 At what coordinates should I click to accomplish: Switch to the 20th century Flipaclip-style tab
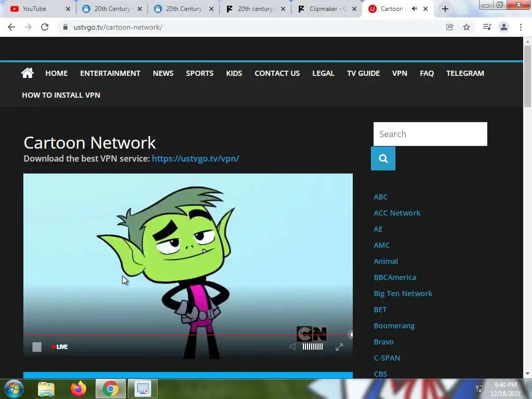[255, 9]
